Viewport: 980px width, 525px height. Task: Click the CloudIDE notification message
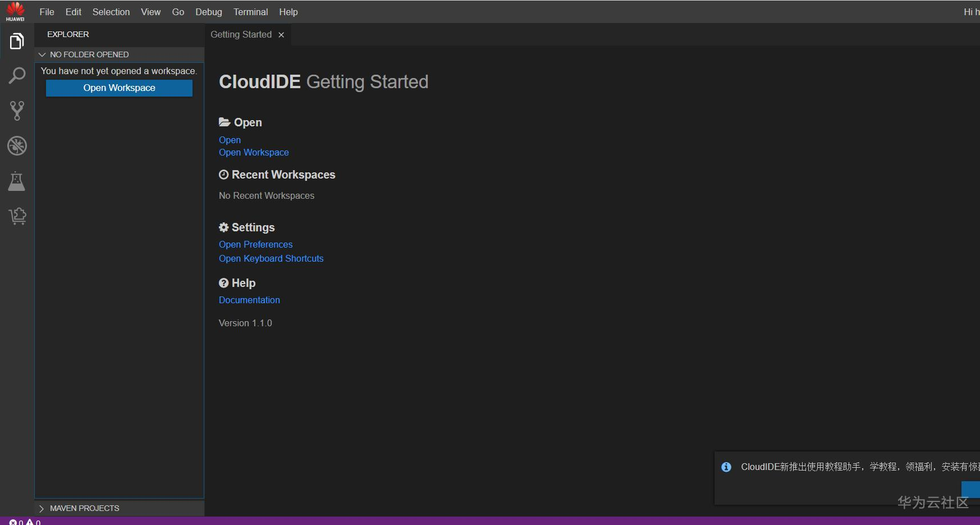coord(860,467)
